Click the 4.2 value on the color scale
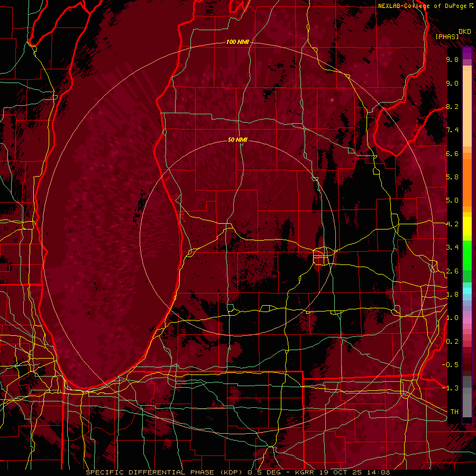This screenshot has width=476, height=476. tap(452, 224)
